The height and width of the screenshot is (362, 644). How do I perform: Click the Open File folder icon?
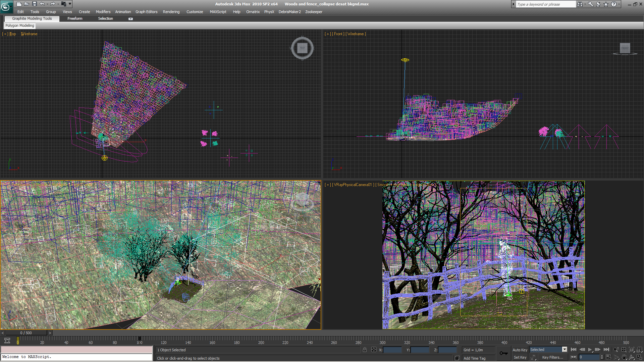[26, 4]
